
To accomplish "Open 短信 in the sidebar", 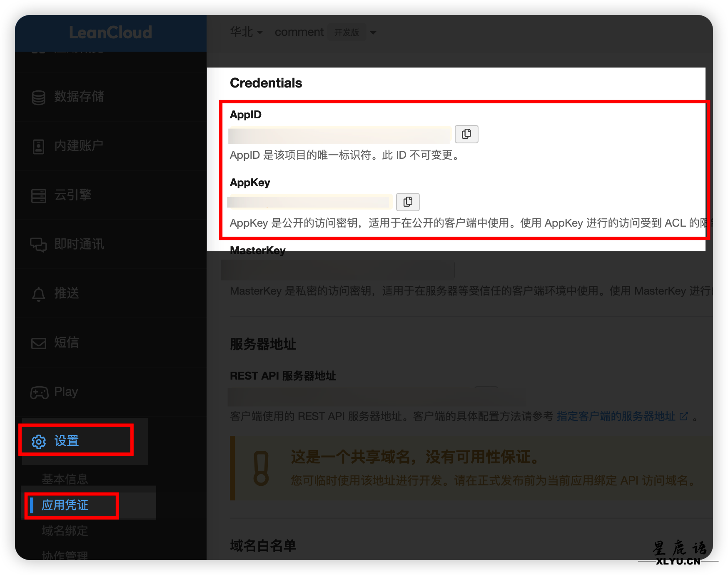I will coord(67,342).
